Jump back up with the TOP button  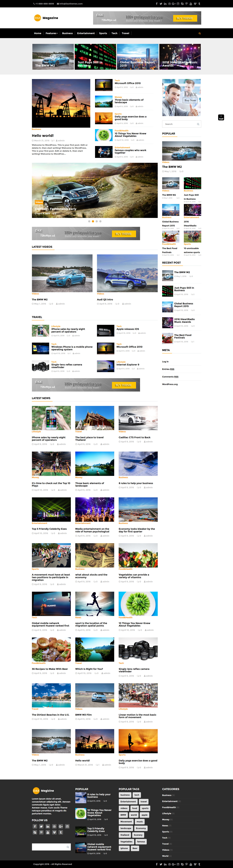pyautogui.click(x=221, y=118)
